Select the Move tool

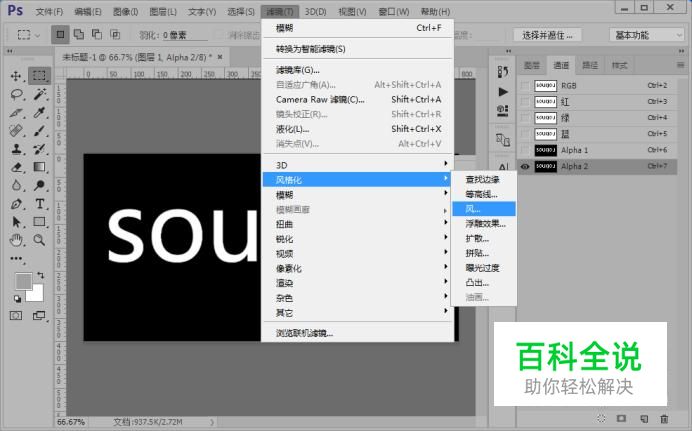16,76
